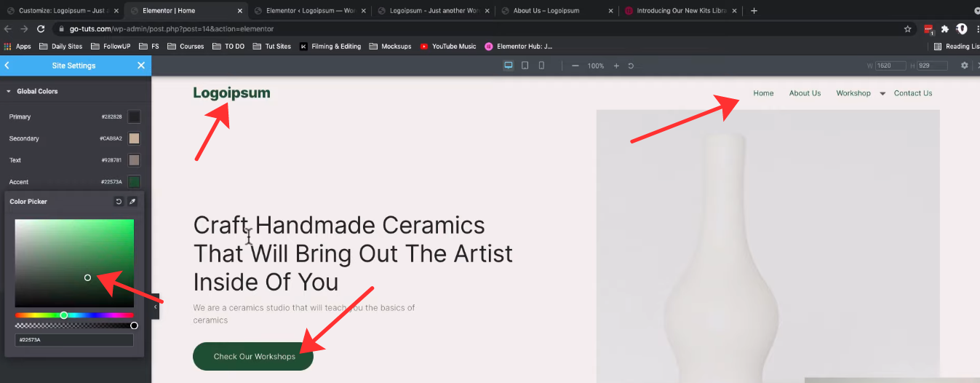The width and height of the screenshot is (980, 383).
Task: Click the Logoipsum site logo
Action: (231, 93)
